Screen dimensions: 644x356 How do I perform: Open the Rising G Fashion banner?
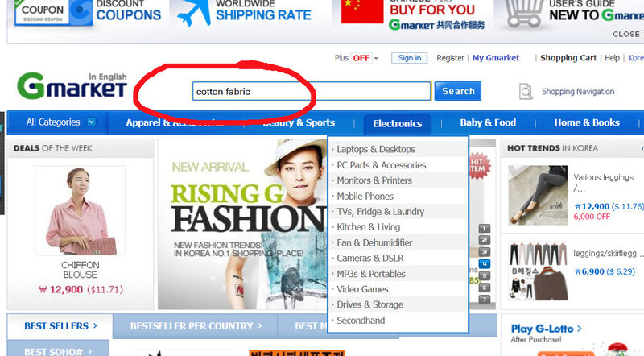point(242,224)
